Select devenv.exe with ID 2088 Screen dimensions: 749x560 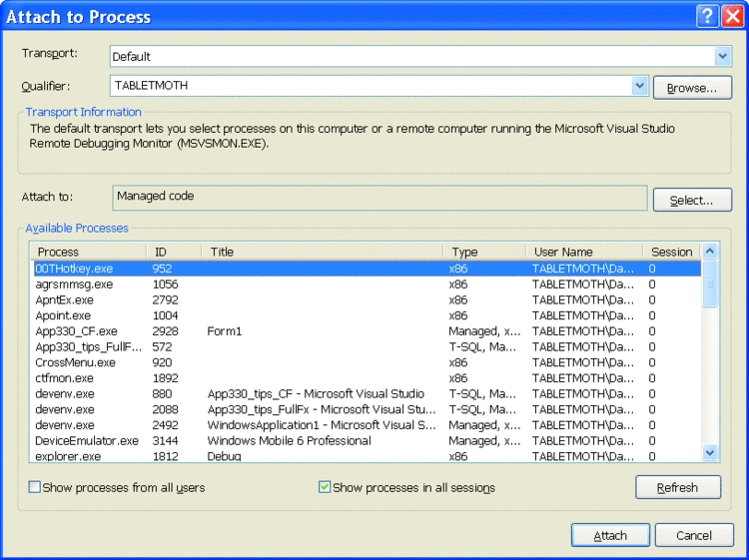click(x=367, y=409)
